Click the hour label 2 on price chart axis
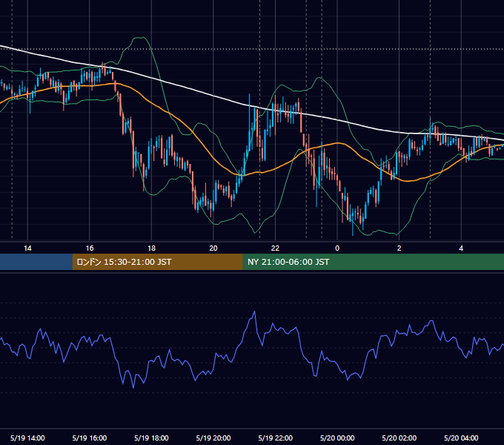This screenshot has height=445, width=504. (399, 248)
